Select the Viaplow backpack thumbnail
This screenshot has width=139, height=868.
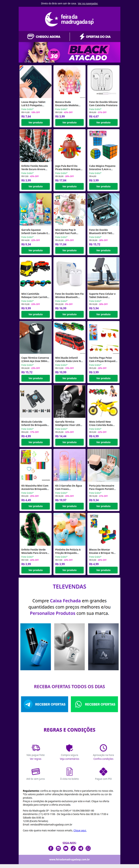pos(103,647)
